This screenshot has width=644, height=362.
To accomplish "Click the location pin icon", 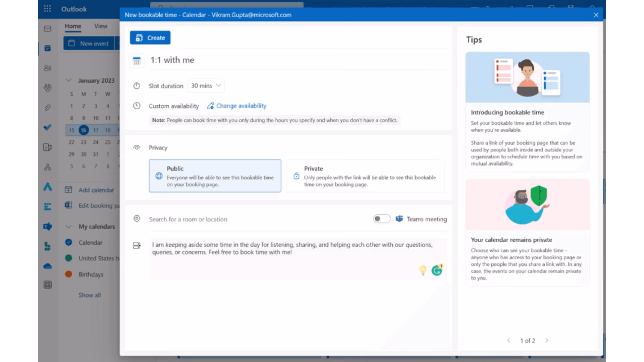I will [x=137, y=219].
